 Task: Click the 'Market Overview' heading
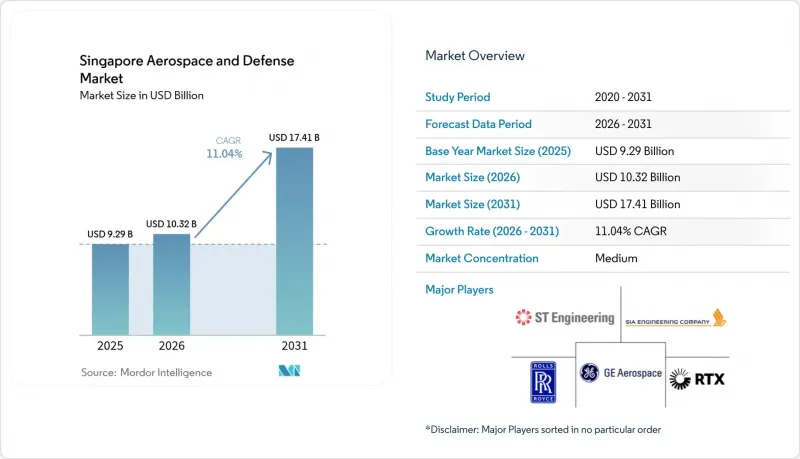(x=475, y=56)
